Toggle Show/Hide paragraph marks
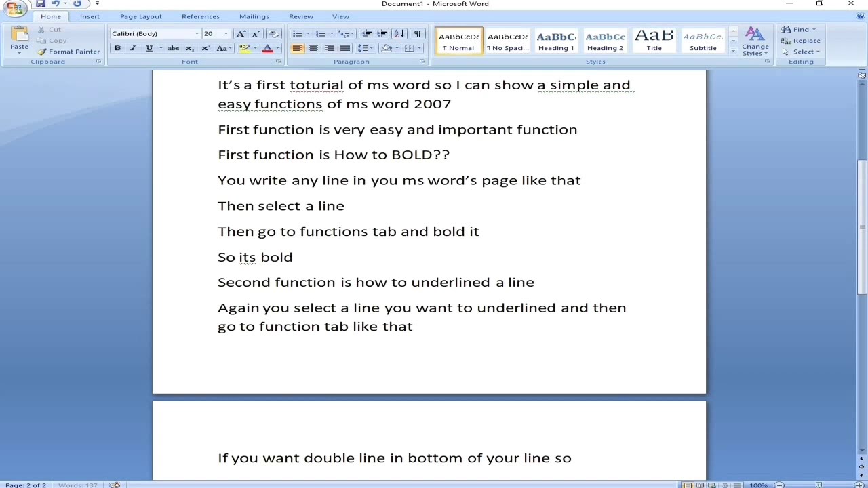The width and height of the screenshot is (868, 488). 418,34
